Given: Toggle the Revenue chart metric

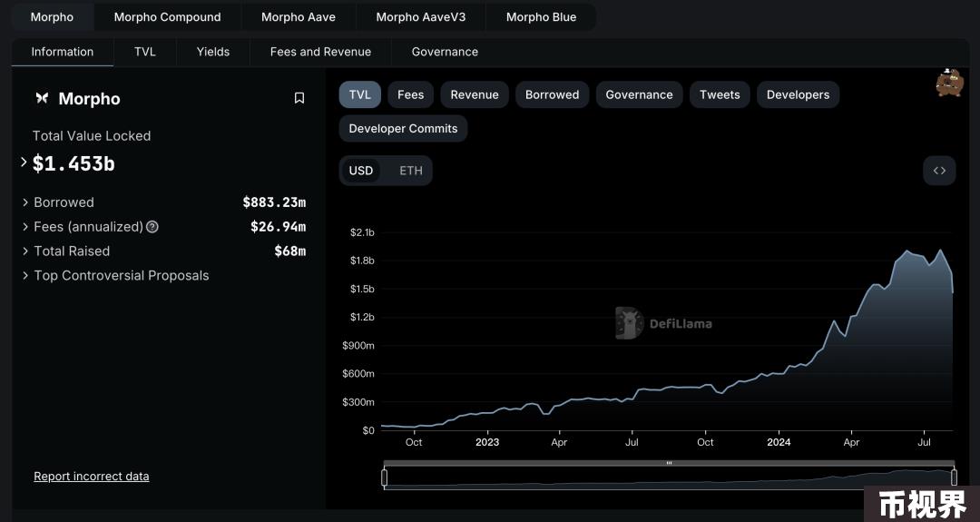Looking at the screenshot, I should [475, 95].
